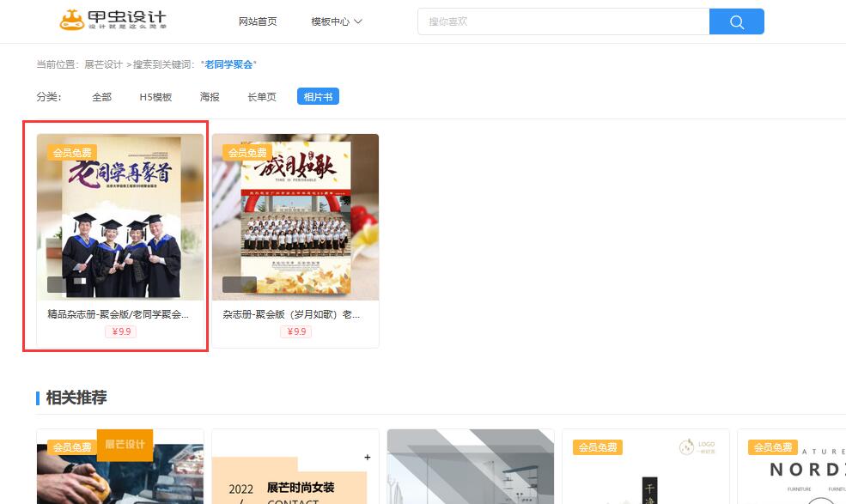Open the 甲虫设计 logo homepage
This screenshot has width=846, height=504.
click(113, 20)
